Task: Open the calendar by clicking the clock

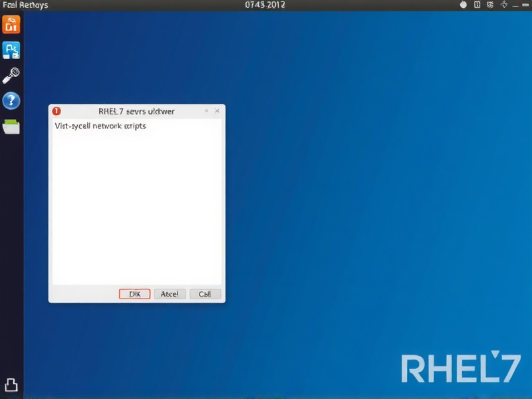Action: [x=266, y=5]
